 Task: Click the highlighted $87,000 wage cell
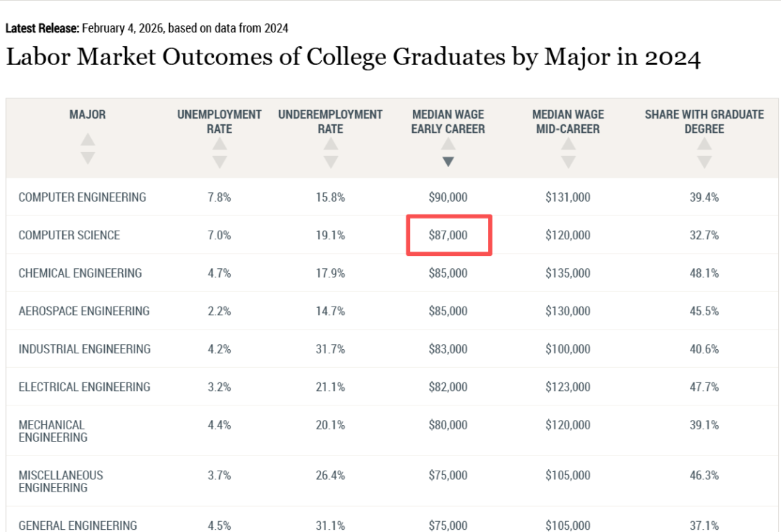click(448, 235)
